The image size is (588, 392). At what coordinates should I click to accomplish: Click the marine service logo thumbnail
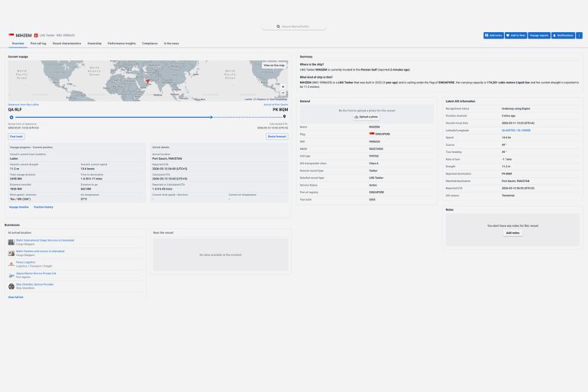coord(11,275)
